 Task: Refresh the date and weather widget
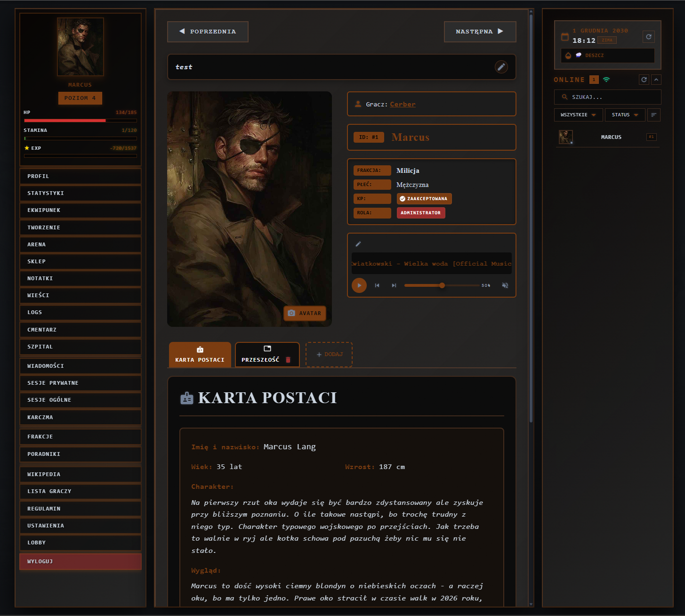coord(649,37)
